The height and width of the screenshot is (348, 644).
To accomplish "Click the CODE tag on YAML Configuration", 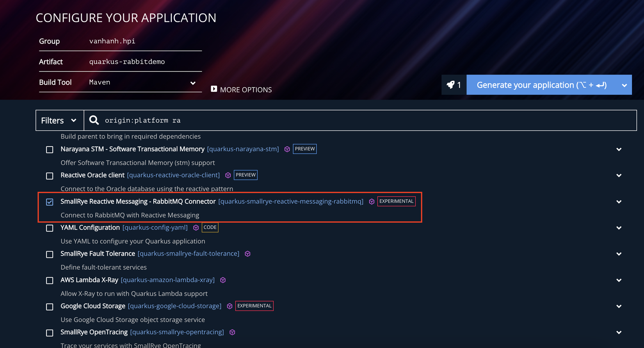I will 210,227.
